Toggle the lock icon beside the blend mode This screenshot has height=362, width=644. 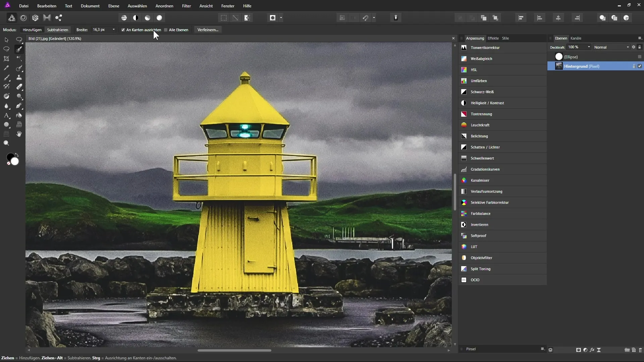tap(640, 47)
